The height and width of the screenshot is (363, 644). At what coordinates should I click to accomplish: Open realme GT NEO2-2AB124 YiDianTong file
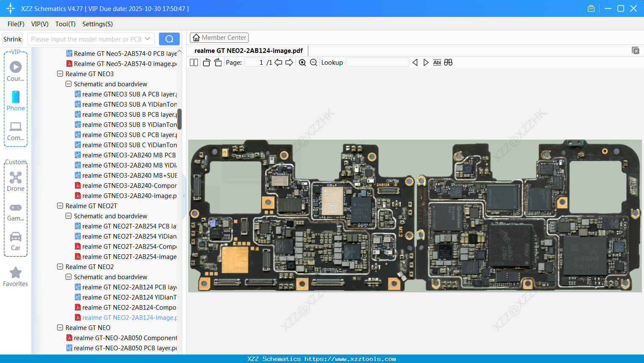(x=126, y=297)
